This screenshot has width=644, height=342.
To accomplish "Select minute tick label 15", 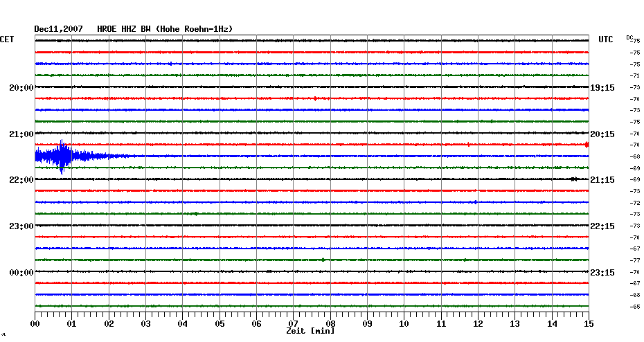I will pos(589,324).
